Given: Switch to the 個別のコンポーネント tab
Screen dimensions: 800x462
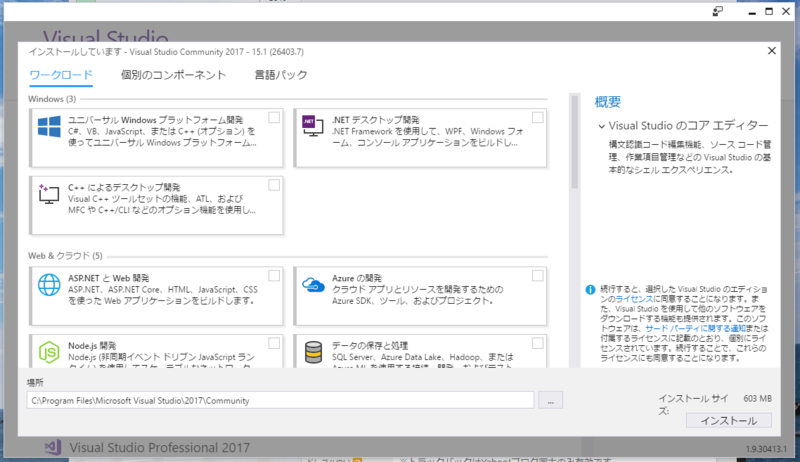Looking at the screenshot, I should tap(173, 75).
